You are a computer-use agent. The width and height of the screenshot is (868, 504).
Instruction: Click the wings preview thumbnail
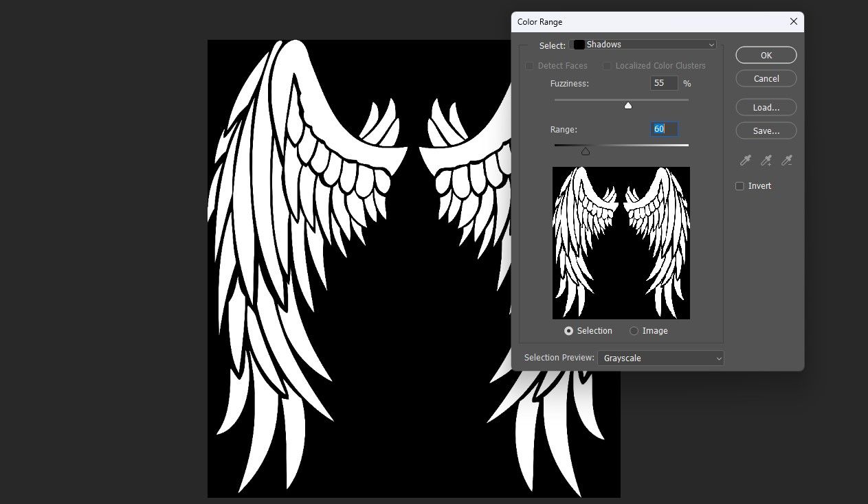coord(621,242)
